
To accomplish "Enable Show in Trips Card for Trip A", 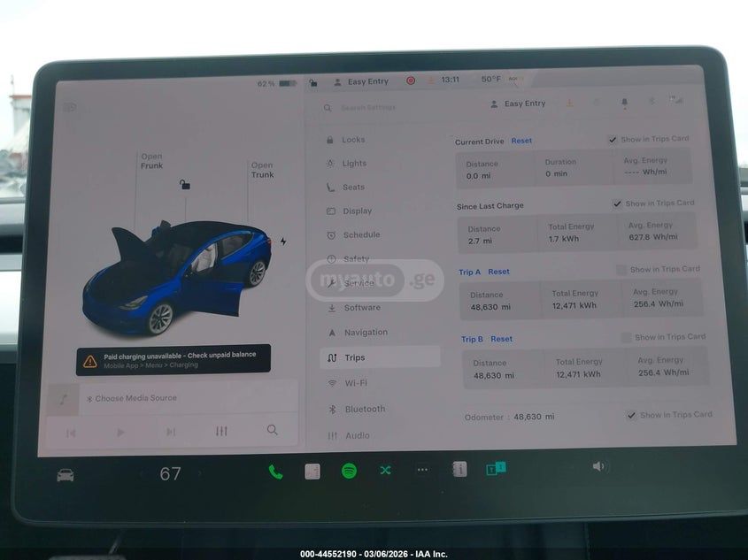I will point(622,269).
